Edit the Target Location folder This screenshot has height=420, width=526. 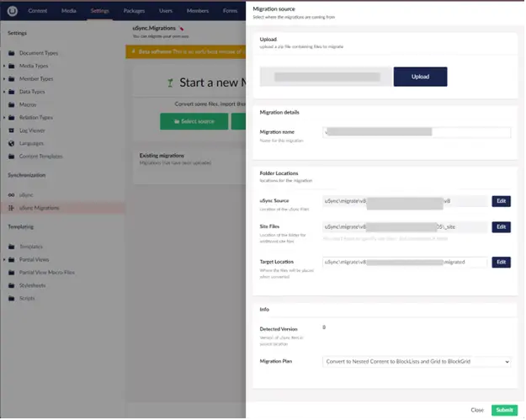(x=502, y=263)
